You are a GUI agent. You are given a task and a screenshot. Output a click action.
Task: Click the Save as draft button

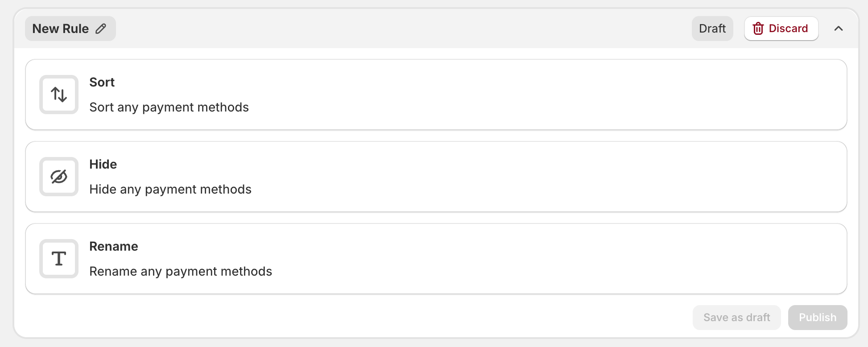tap(737, 318)
